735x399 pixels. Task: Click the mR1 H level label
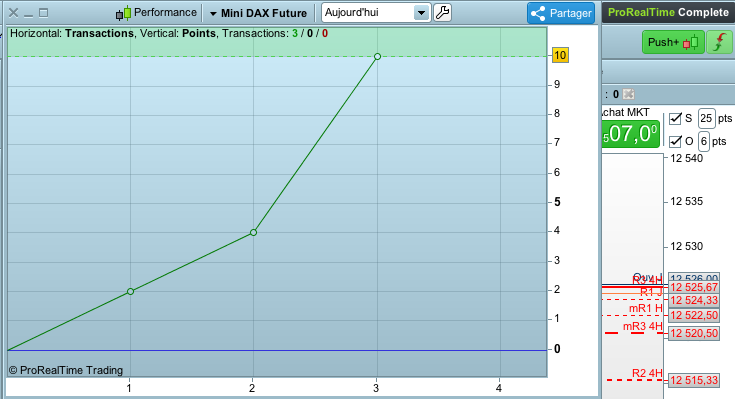click(x=645, y=309)
